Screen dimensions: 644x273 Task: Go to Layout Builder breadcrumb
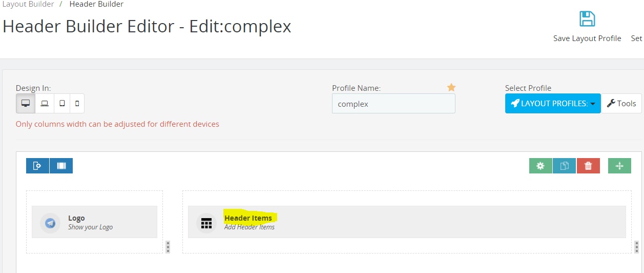pos(27,4)
